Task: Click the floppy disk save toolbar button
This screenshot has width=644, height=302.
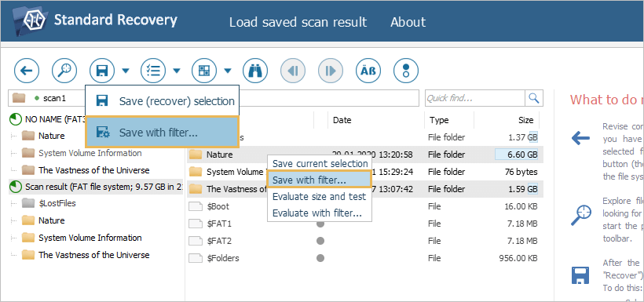Action: tap(102, 71)
